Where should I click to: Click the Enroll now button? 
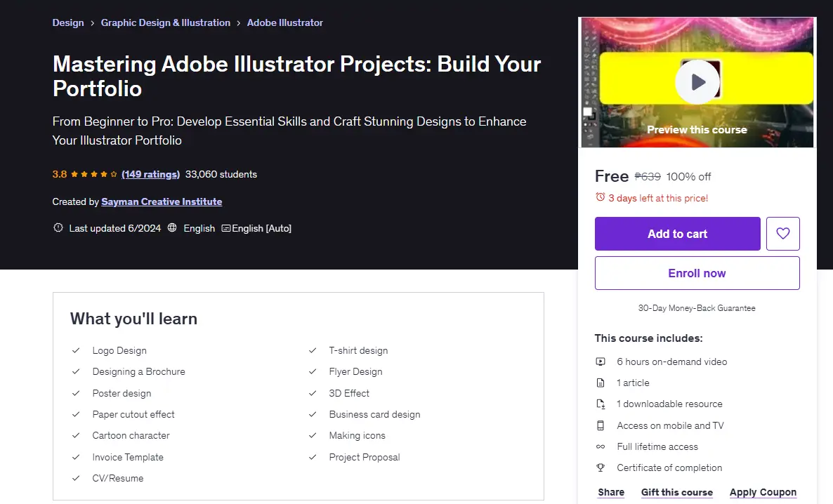[x=697, y=273]
